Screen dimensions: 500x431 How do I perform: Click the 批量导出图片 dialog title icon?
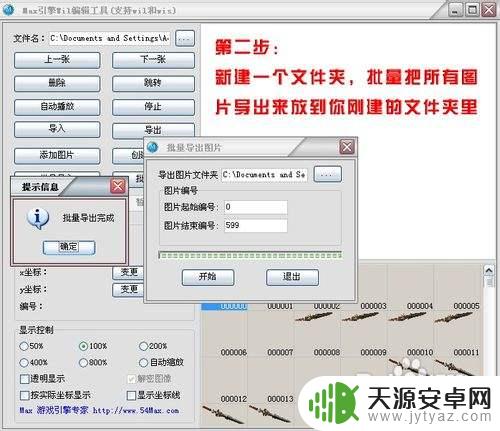coord(153,147)
